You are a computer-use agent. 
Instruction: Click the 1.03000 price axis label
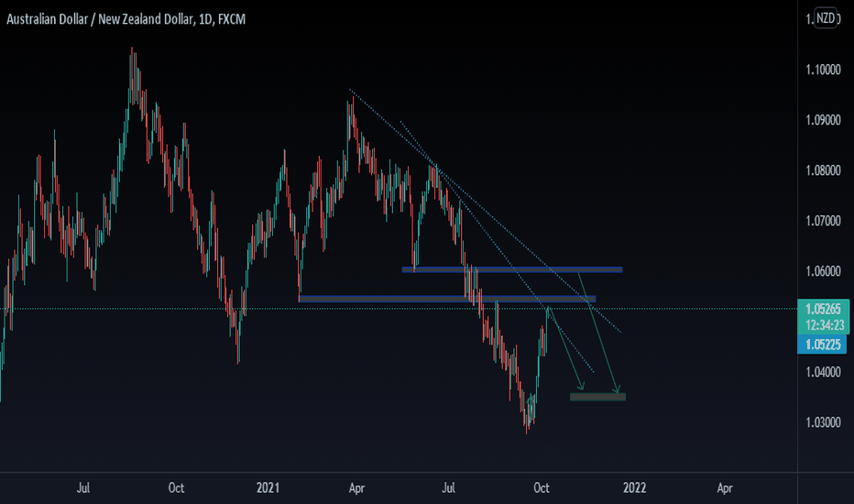[x=823, y=422]
